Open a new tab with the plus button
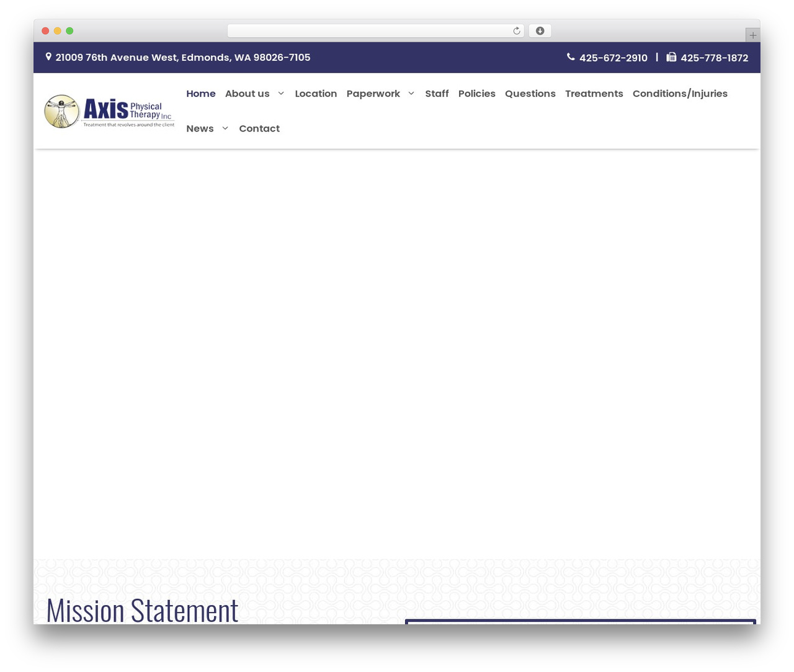This screenshot has height=672, width=794. [x=752, y=35]
